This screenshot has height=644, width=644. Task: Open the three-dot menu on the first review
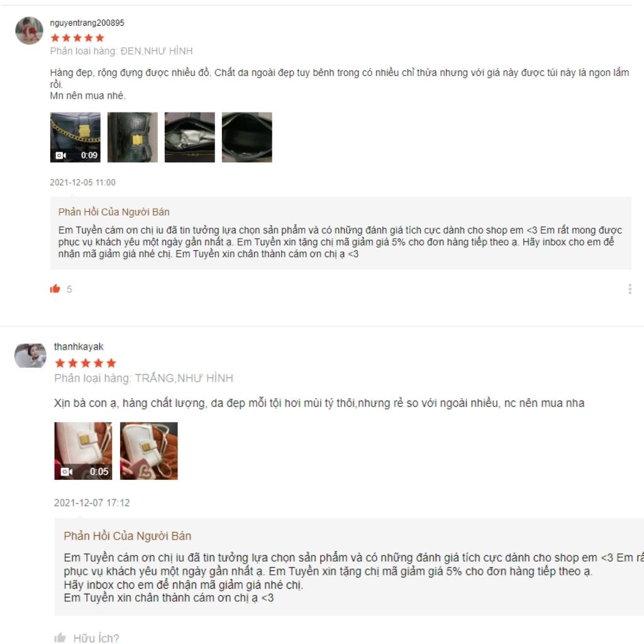pos(630,289)
